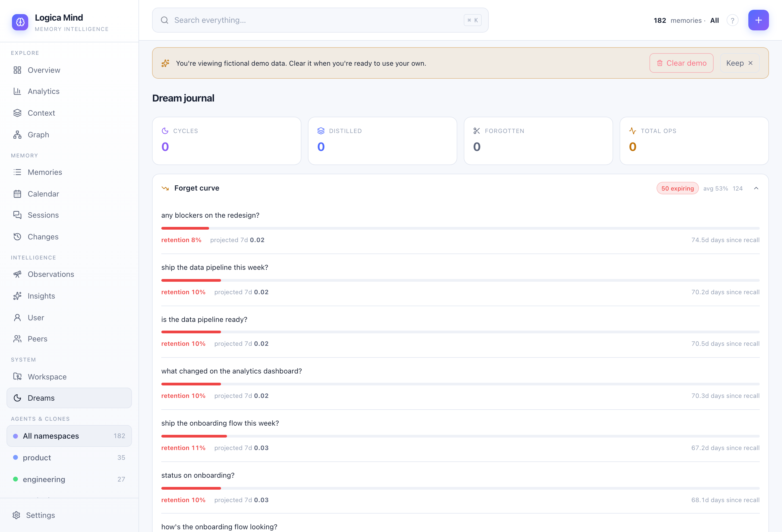Click the Dreams moon icon
Viewport: 782px width, 532px height.
(x=17, y=398)
